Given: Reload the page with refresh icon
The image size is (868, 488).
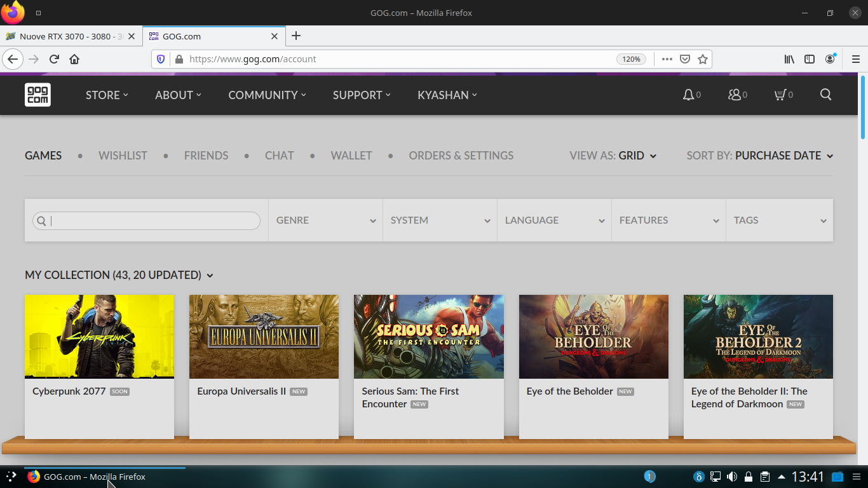Looking at the screenshot, I should tap(54, 59).
